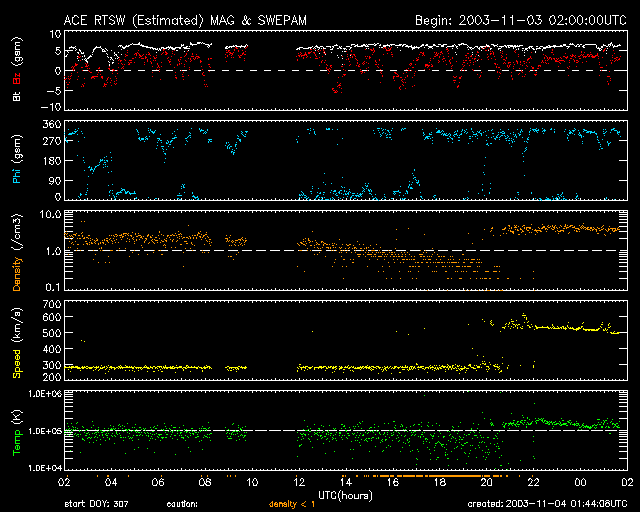Click the start DOY: 307 text
This screenshot has width=640, height=512.
(95, 504)
